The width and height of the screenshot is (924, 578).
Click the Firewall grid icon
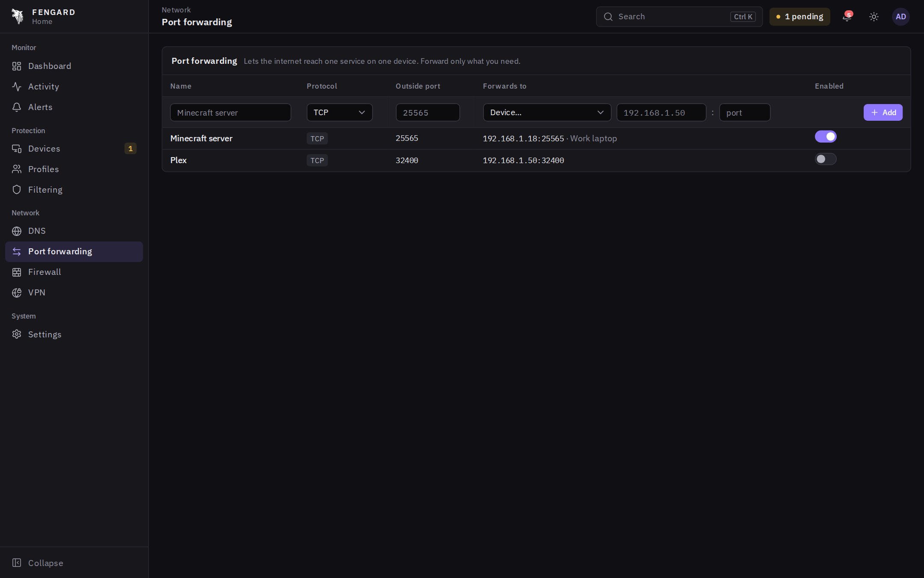[x=17, y=272]
